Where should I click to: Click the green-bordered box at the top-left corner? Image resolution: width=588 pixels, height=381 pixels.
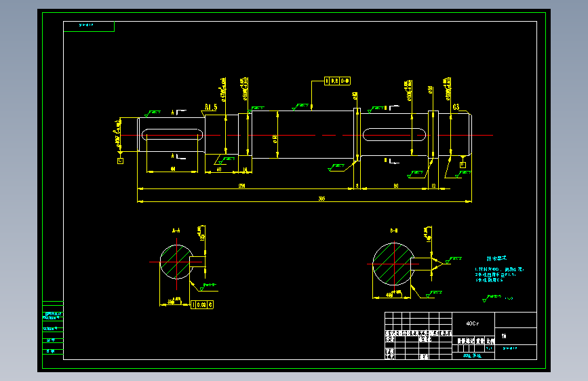pos(89,26)
